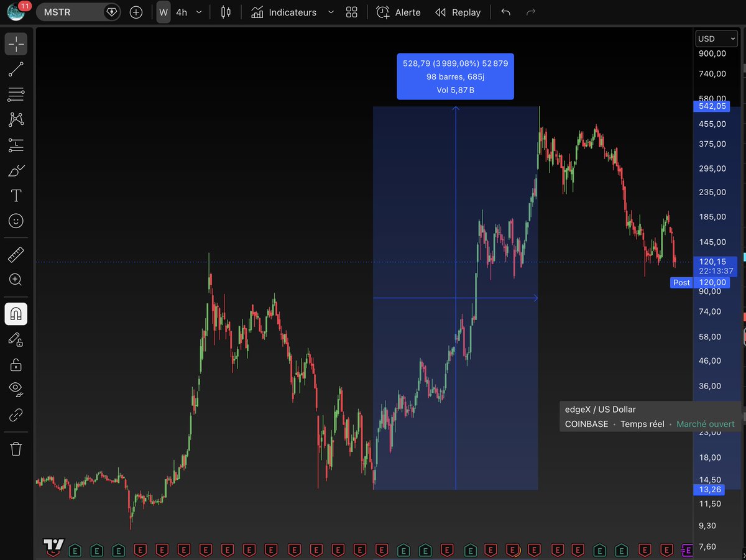Toggle magnet mode

coord(16,314)
